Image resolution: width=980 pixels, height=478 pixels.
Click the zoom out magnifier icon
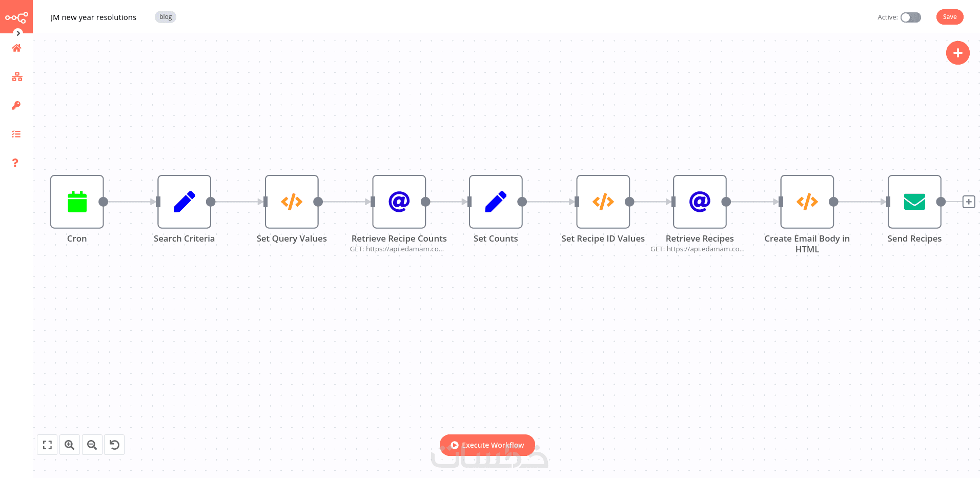coord(92,445)
